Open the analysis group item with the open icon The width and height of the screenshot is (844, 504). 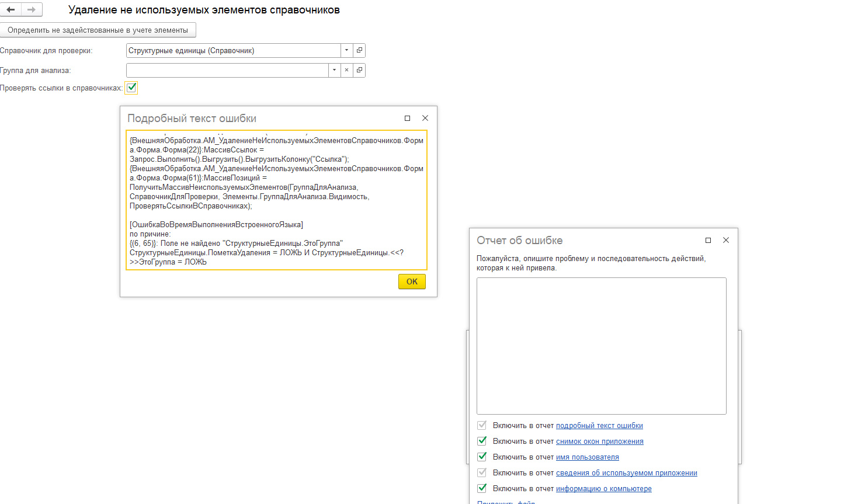(359, 70)
